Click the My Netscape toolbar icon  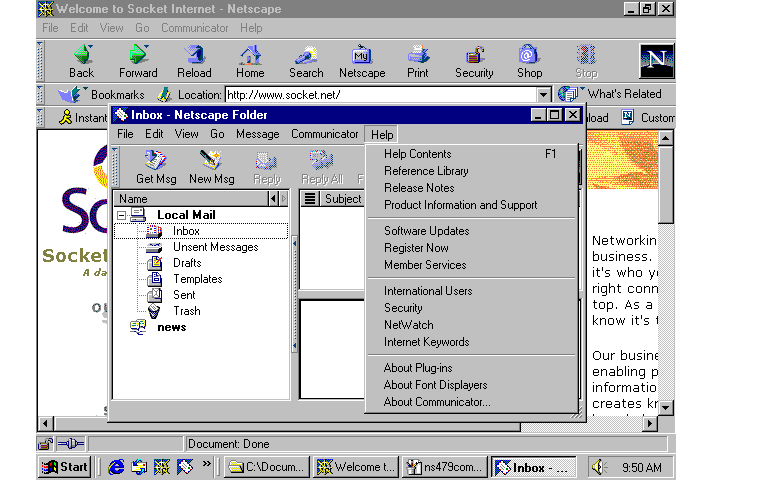click(x=362, y=55)
